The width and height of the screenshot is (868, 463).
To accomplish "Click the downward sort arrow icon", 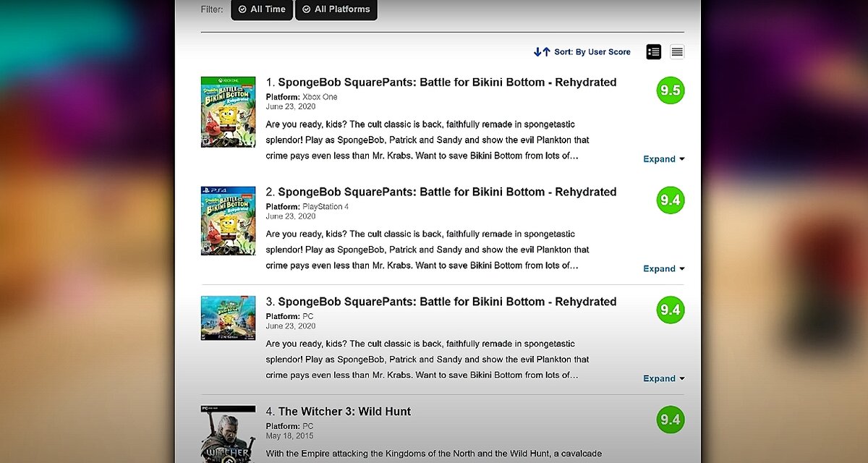I will pos(538,51).
